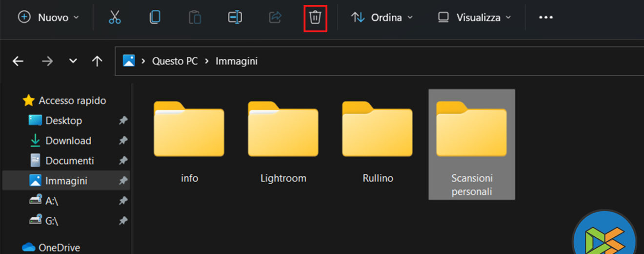This screenshot has height=254, width=644.
Task: Open the G:\ drive in sidebar
Action: point(44,221)
